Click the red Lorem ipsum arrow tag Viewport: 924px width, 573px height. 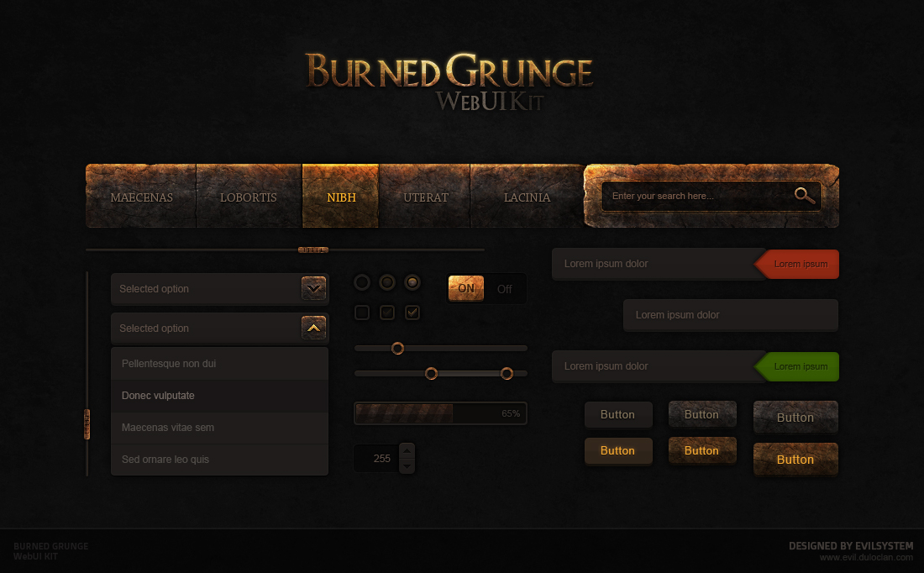pyautogui.click(x=798, y=264)
